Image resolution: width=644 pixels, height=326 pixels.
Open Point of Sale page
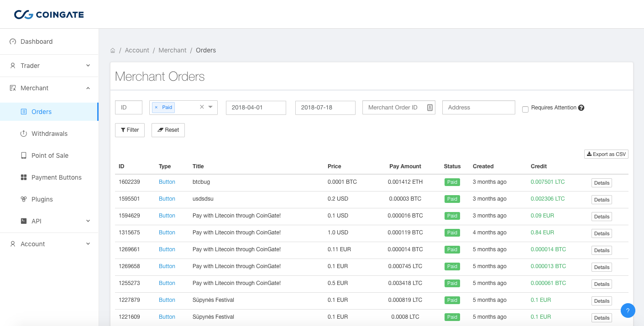(50, 155)
